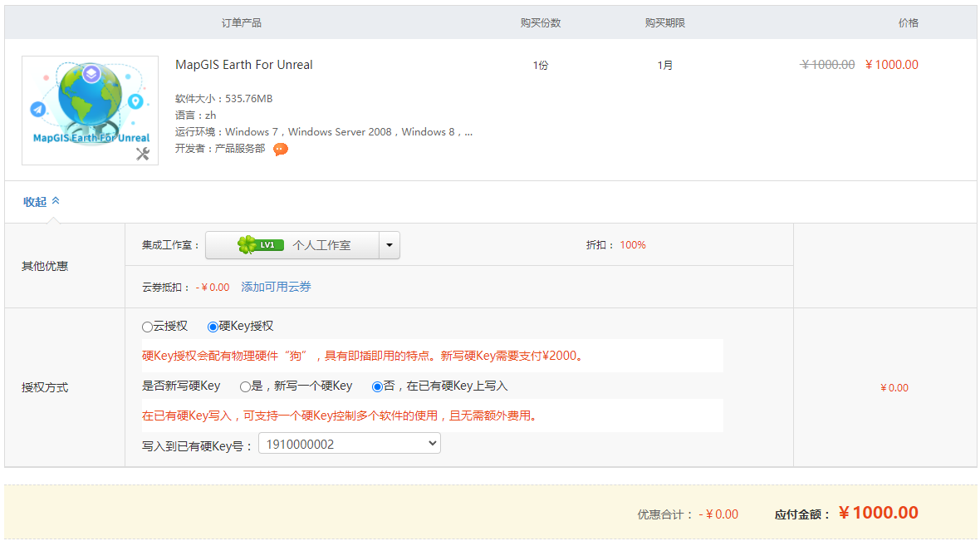Click the red 在已有硬Key写入 notice text
Screen dimensions: 980x541
click(340, 416)
